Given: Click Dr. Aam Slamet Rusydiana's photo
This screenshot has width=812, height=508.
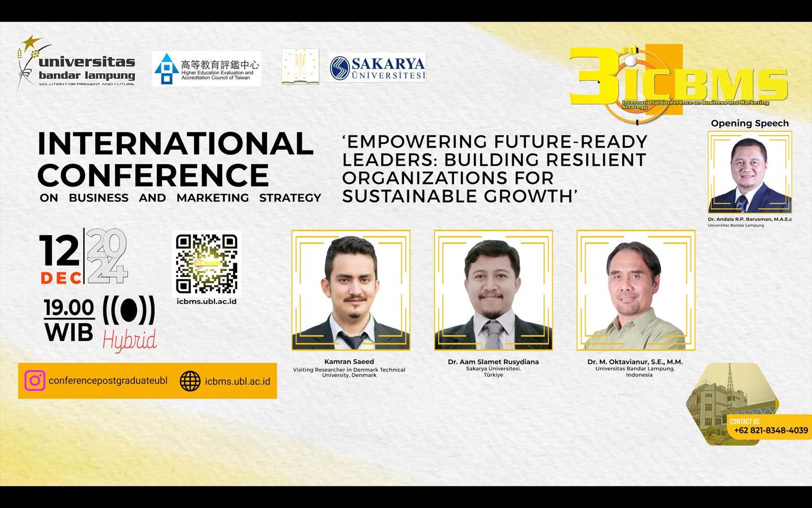Looking at the screenshot, I should click(493, 290).
